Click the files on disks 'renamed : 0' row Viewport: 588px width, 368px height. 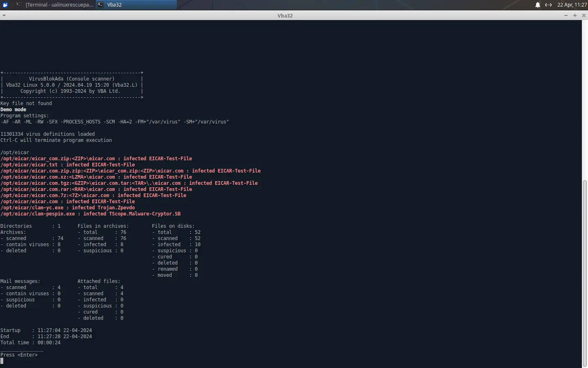click(175, 269)
